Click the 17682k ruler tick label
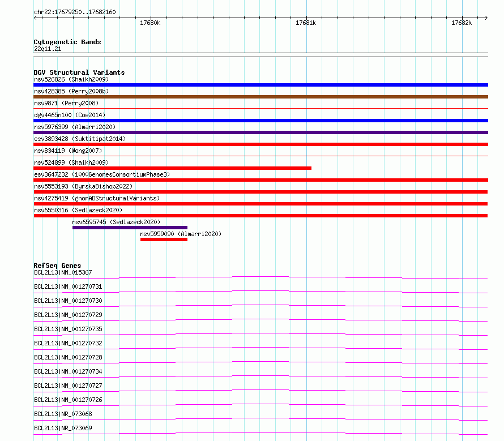Viewport: 504px width, 441px height. point(462,23)
